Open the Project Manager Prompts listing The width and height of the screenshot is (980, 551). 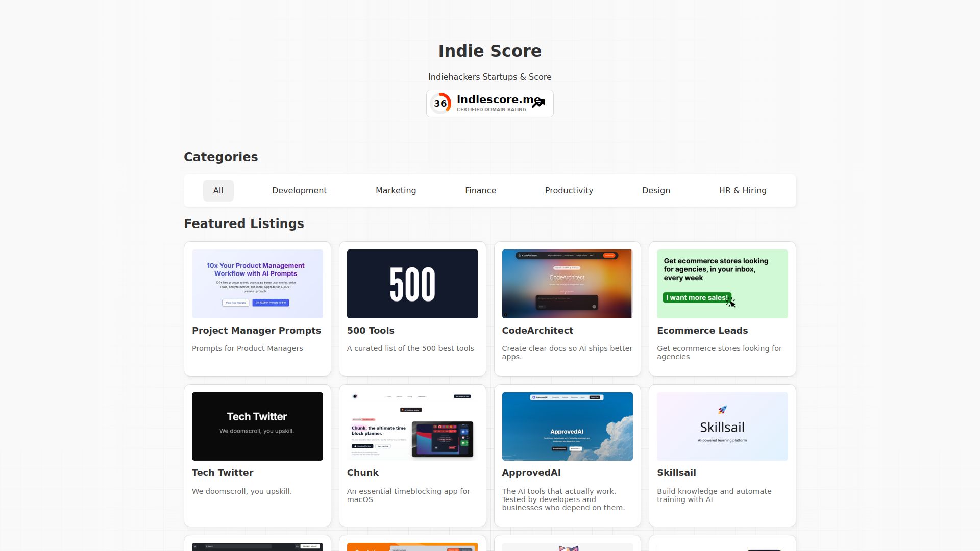[256, 330]
